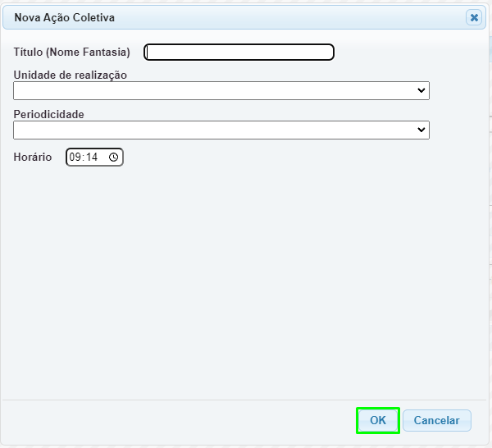Image resolution: width=492 pixels, height=448 pixels.
Task: Click the background page strip beside dialog
Action: coord(490,220)
